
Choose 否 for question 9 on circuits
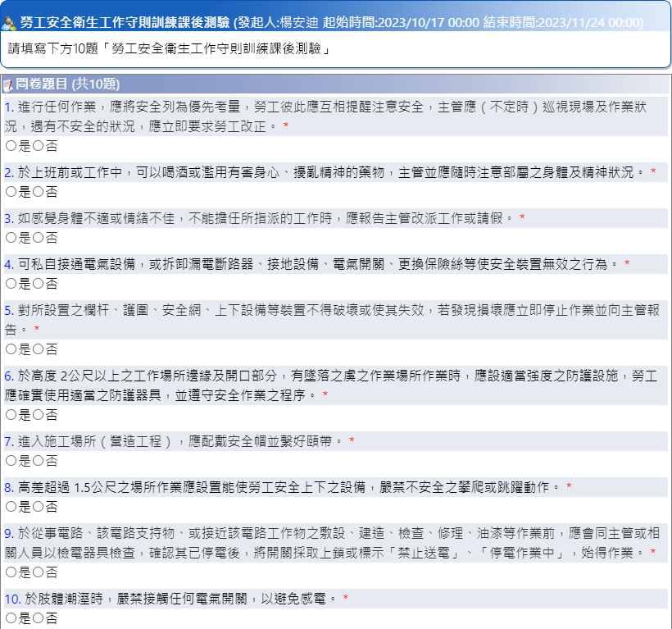[39, 572]
